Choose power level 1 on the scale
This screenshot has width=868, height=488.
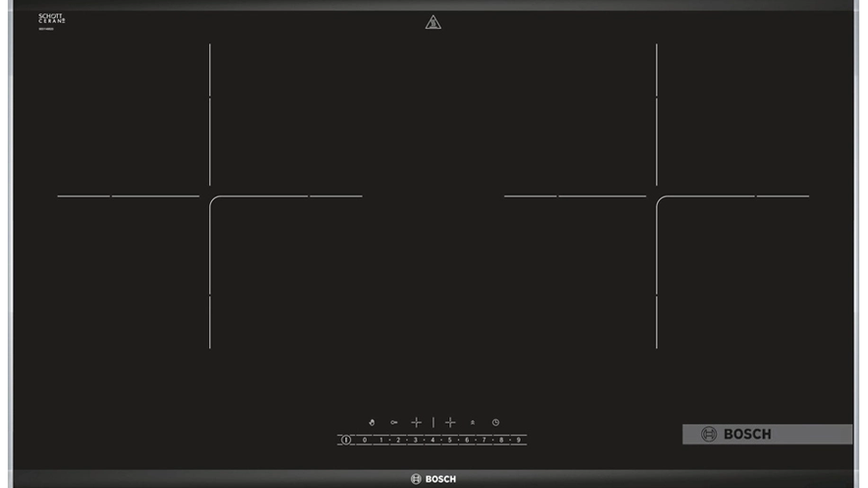[381, 440]
